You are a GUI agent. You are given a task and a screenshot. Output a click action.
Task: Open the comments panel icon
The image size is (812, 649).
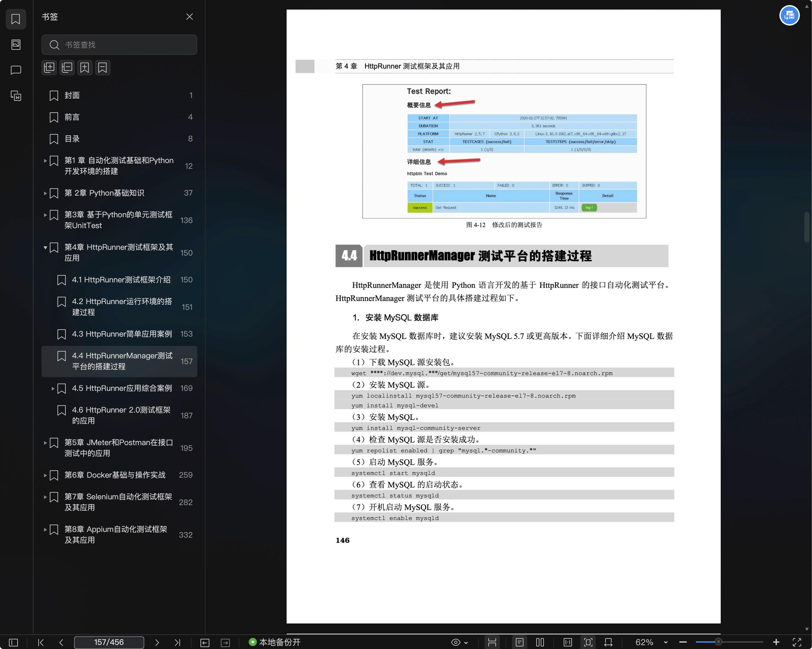16,70
